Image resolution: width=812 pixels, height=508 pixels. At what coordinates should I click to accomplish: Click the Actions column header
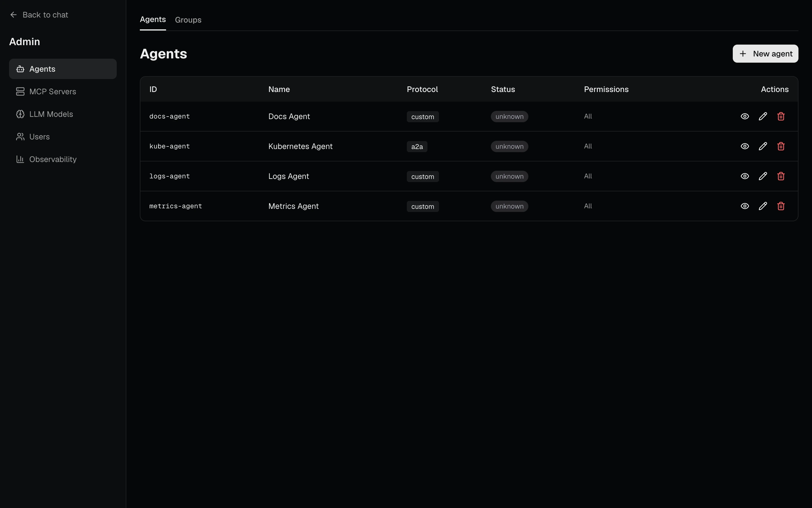pyautogui.click(x=775, y=89)
